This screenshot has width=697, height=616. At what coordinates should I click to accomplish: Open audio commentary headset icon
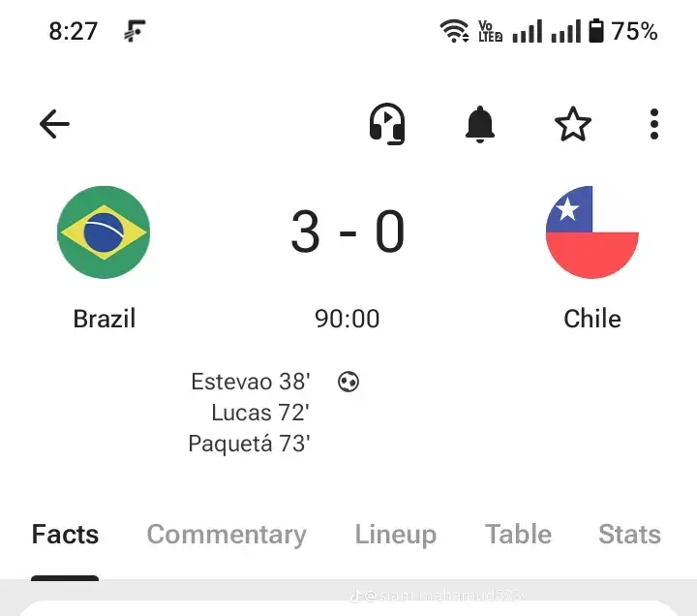click(x=387, y=124)
